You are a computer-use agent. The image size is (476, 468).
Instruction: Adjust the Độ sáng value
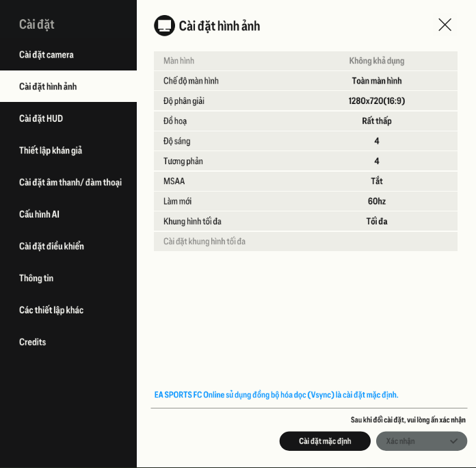tap(377, 141)
